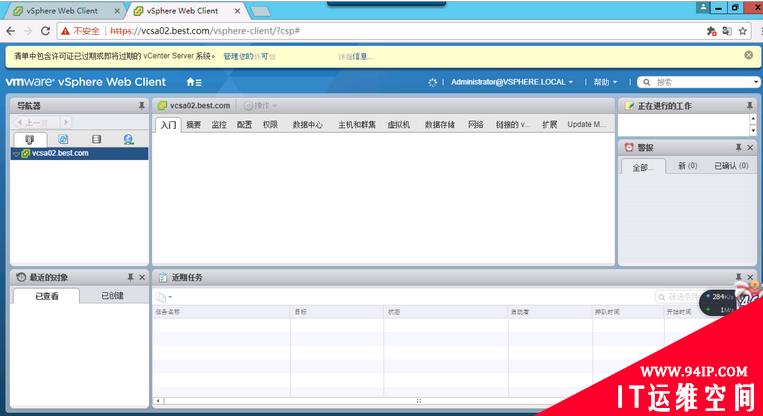Pin the 导航器 navigator panel
The image size is (763, 416).
click(x=142, y=106)
